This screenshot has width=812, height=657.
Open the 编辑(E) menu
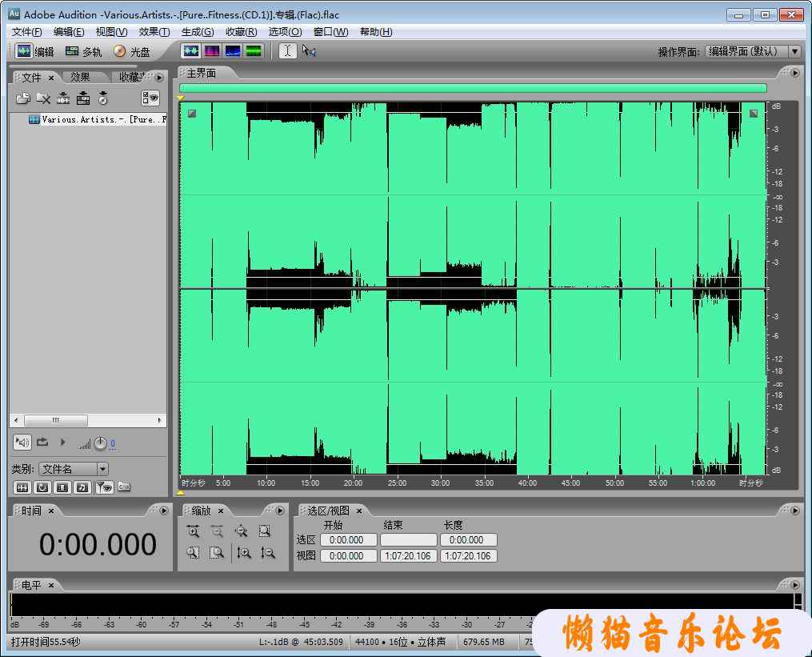pyautogui.click(x=69, y=32)
